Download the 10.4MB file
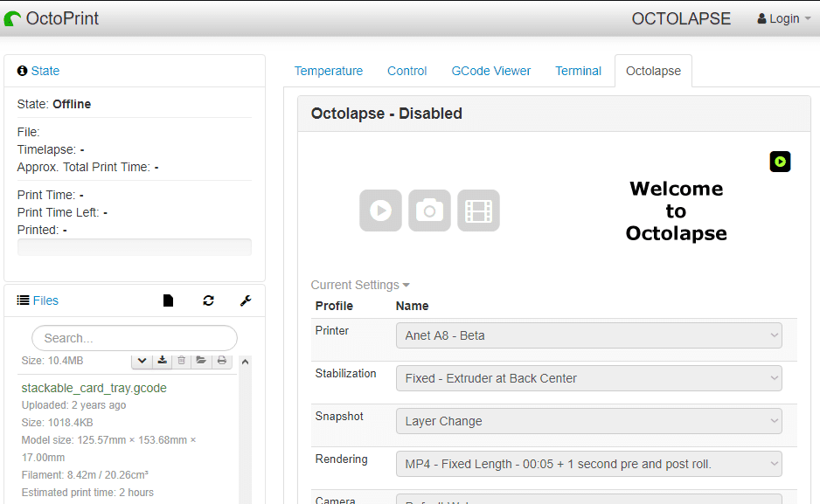Viewport: 820px width, 504px height. pos(162,361)
